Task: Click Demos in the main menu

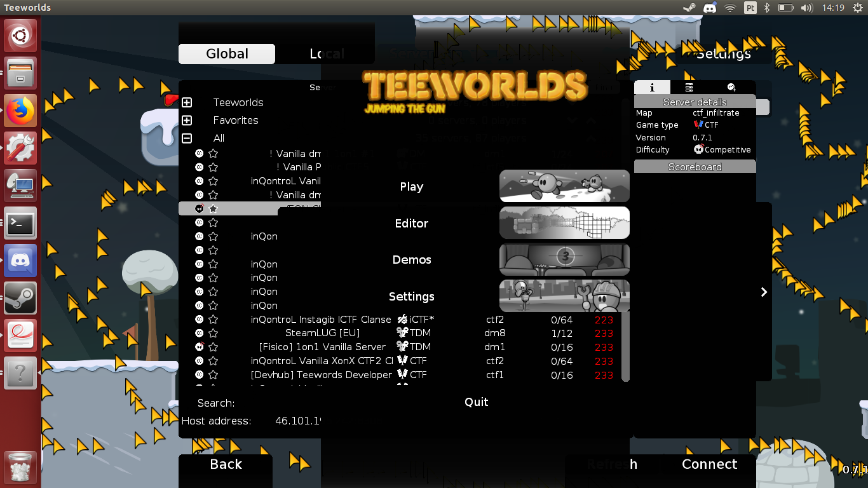Action: coord(412,260)
